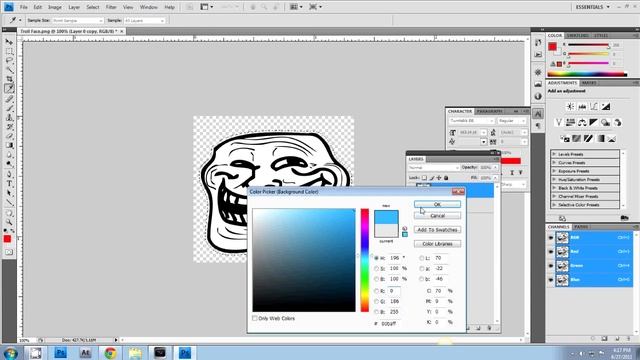This screenshot has height=360, width=640.
Task: Click the large color field gradient
Action: tap(304, 260)
